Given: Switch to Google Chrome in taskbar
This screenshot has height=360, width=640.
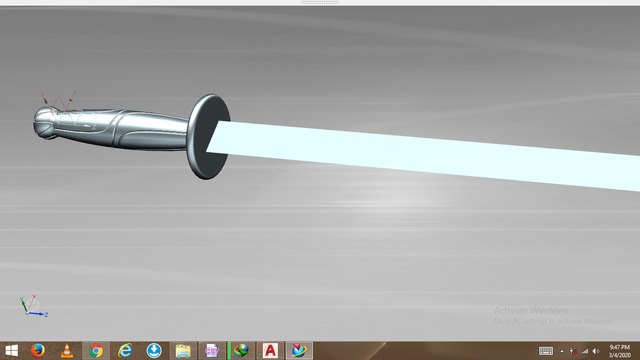Looking at the screenshot, I should 96,351.
